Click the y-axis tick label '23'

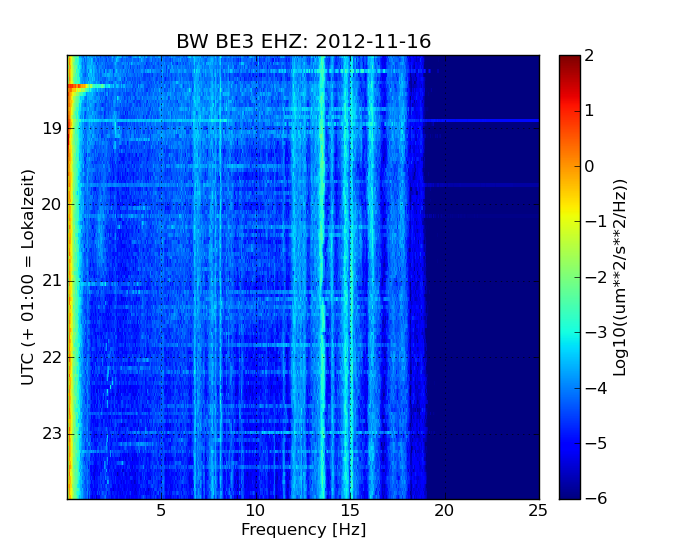[x=52, y=434]
